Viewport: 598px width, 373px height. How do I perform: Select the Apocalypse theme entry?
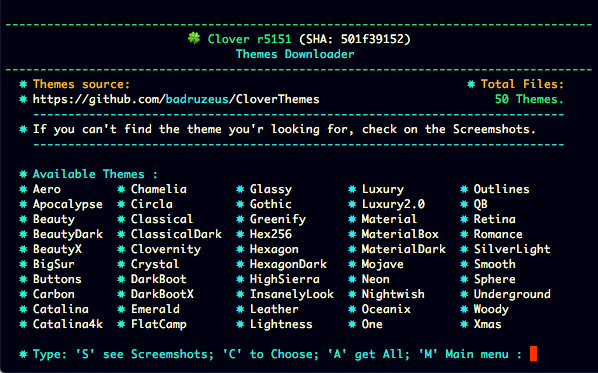tap(68, 205)
